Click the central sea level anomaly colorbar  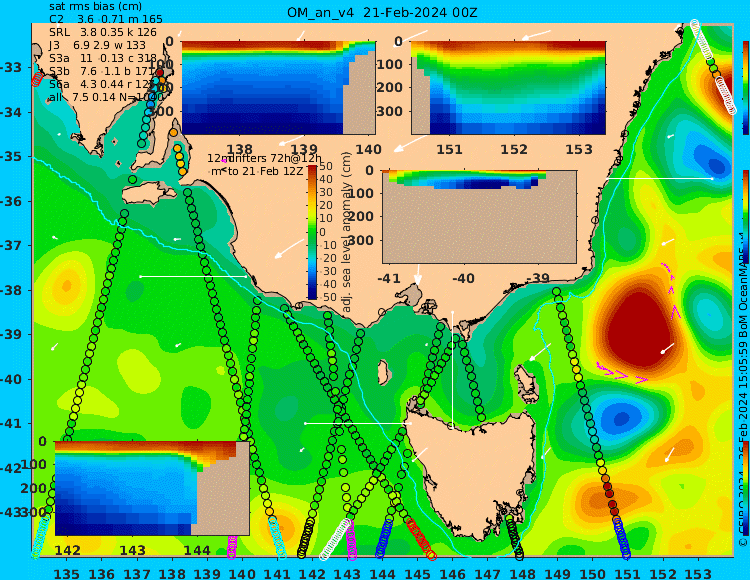312,232
